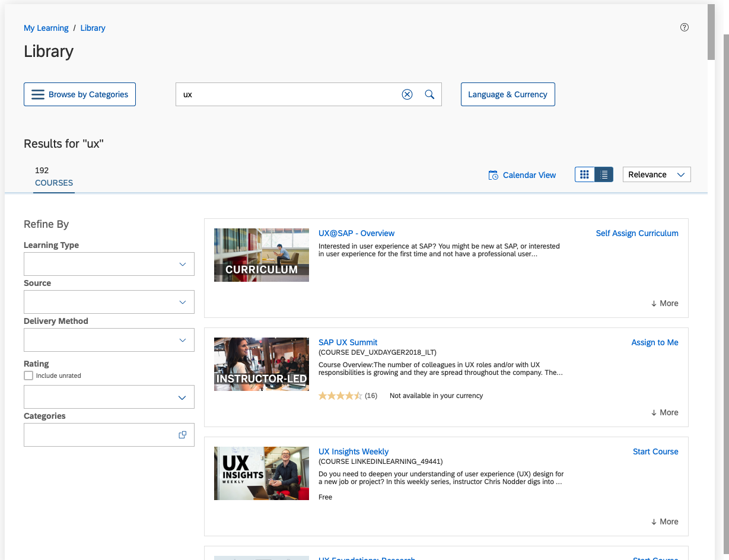Image resolution: width=729 pixels, height=560 pixels.
Task: Click the Not available in your currency text
Action: (437, 396)
